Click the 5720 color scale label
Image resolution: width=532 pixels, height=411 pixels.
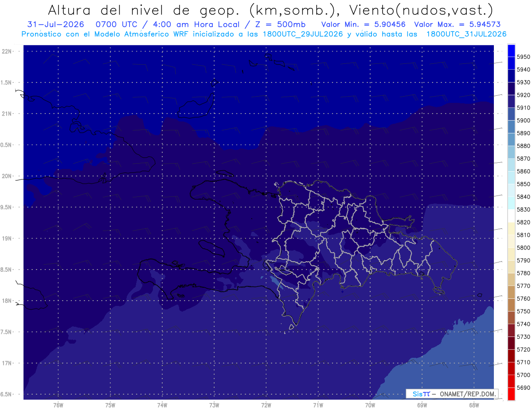click(524, 349)
